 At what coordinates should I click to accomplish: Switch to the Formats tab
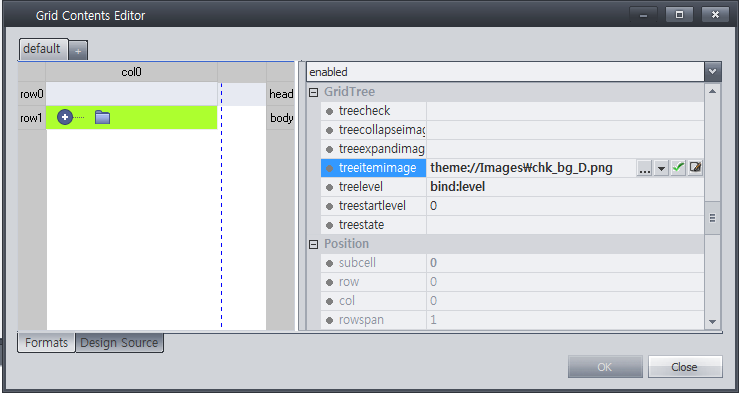tap(46, 343)
